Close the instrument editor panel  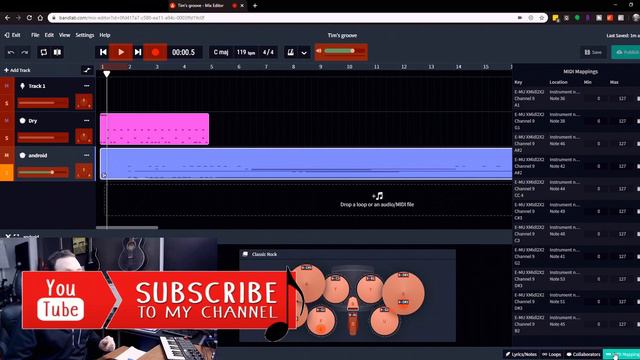coord(8,236)
